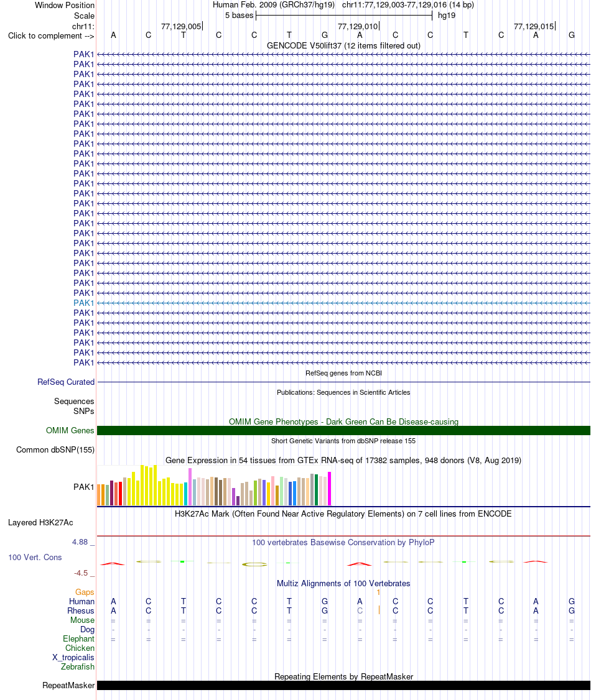This screenshot has height=700, width=591.
Task: Click the RefSeq Curated intron line
Action: point(343,382)
